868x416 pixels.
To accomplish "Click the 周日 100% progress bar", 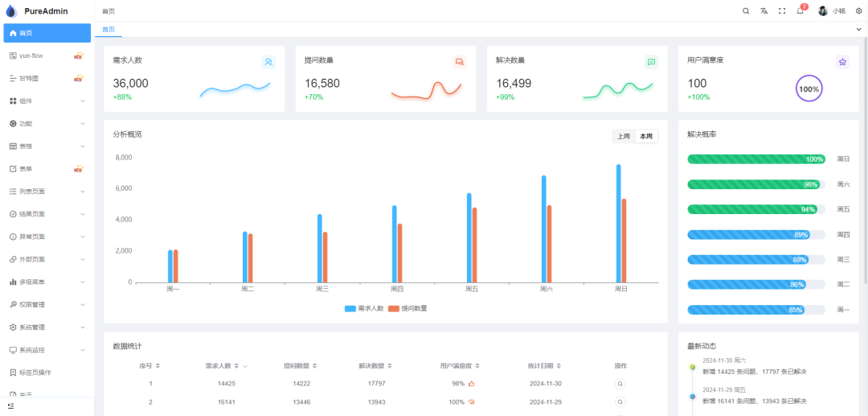I will 756,159.
